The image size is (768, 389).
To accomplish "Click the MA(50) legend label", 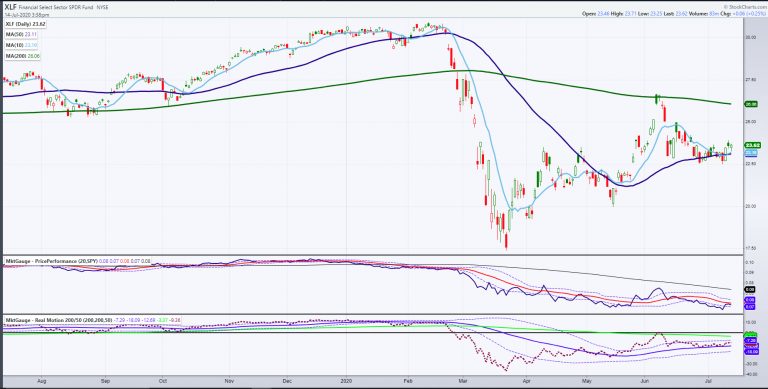I will pyautogui.click(x=15, y=35).
